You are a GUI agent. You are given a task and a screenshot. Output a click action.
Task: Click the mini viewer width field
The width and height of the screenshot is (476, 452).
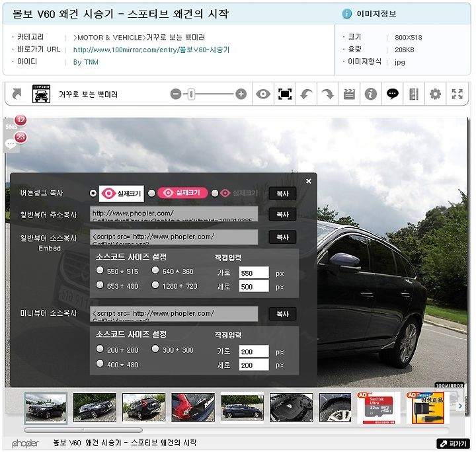coord(254,352)
